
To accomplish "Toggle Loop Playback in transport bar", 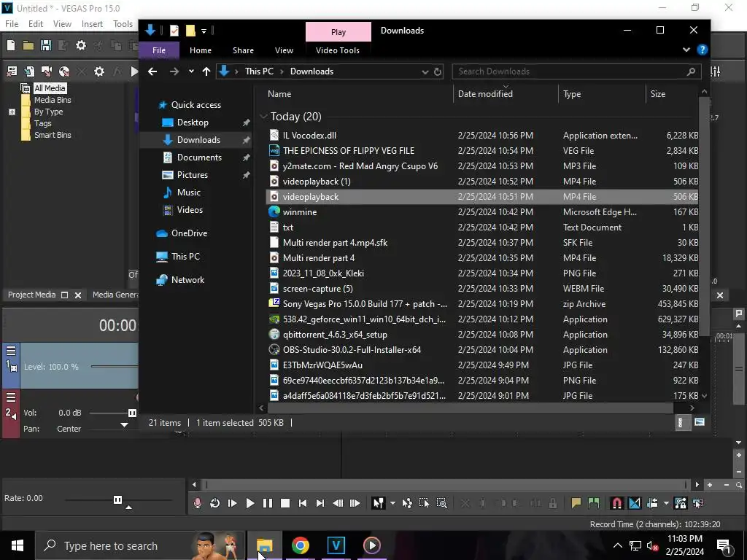I will tap(215, 503).
